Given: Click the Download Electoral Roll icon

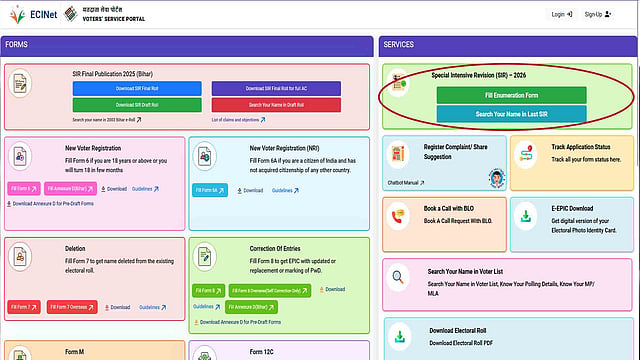Looking at the screenshot, I should [x=400, y=337].
